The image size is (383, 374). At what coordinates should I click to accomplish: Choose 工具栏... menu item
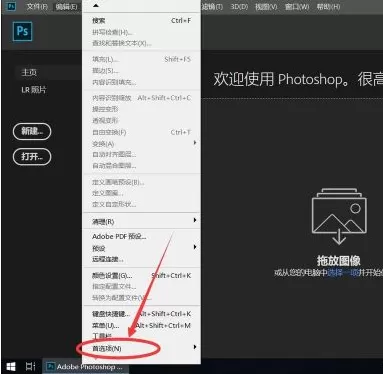pos(141,336)
